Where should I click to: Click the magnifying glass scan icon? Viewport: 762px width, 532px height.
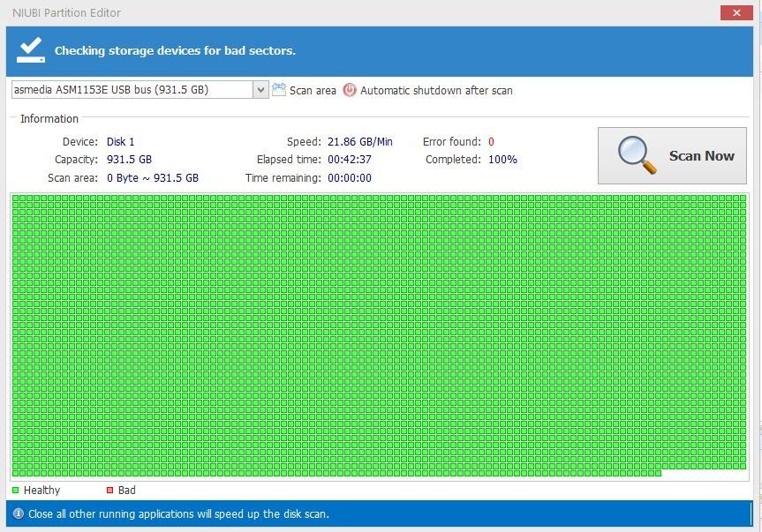click(x=636, y=155)
